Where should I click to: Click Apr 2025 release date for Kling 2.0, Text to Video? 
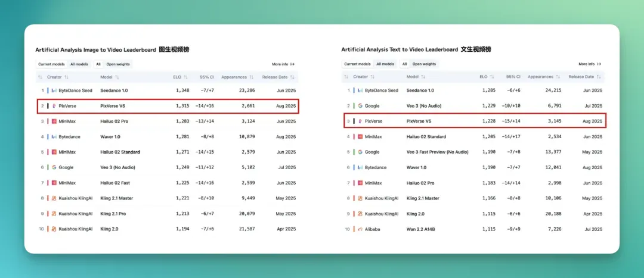(593, 214)
